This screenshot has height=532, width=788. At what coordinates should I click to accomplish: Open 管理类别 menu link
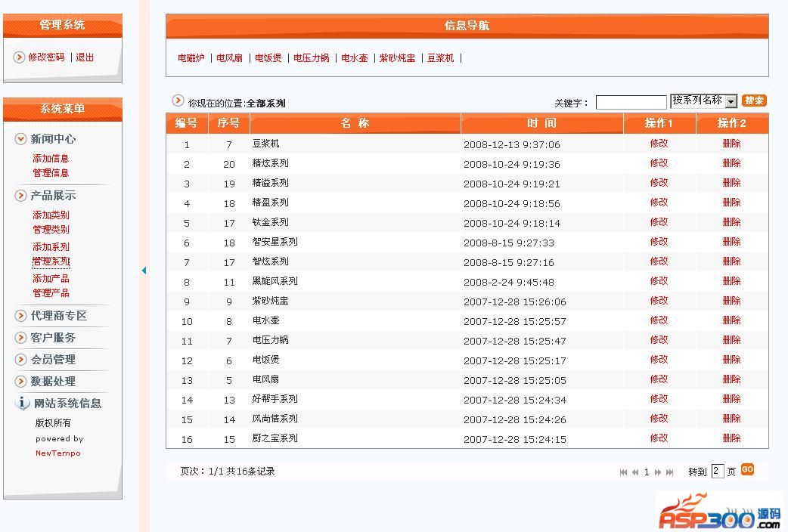click(51, 230)
